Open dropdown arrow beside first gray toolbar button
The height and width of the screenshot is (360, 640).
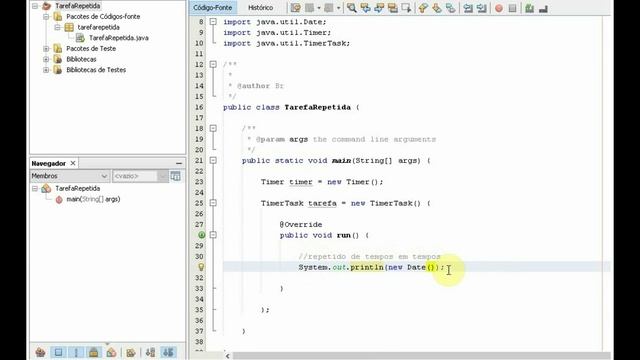319,8
